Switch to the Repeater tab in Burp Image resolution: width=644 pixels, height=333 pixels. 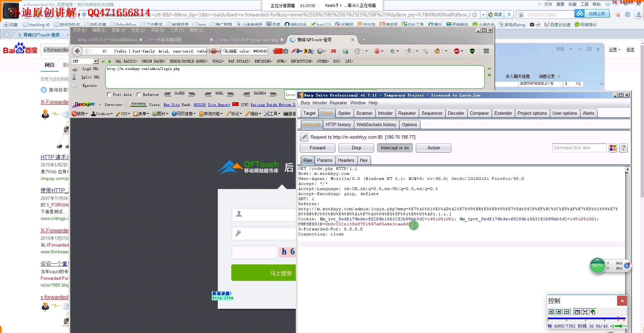[x=407, y=113]
